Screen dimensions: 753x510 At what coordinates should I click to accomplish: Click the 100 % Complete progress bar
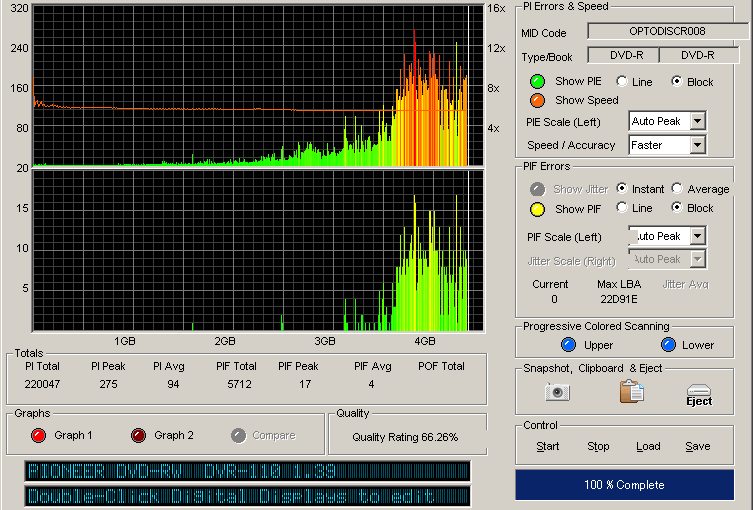624,485
